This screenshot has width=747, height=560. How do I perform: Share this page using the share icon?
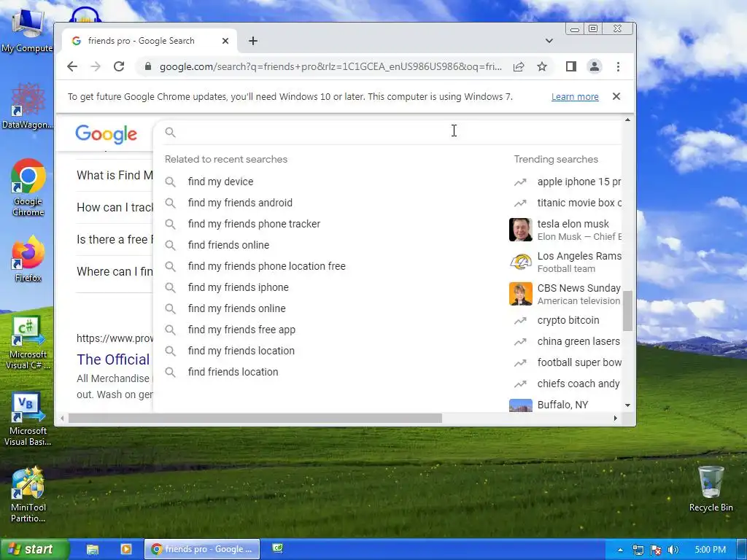[519, 66]
